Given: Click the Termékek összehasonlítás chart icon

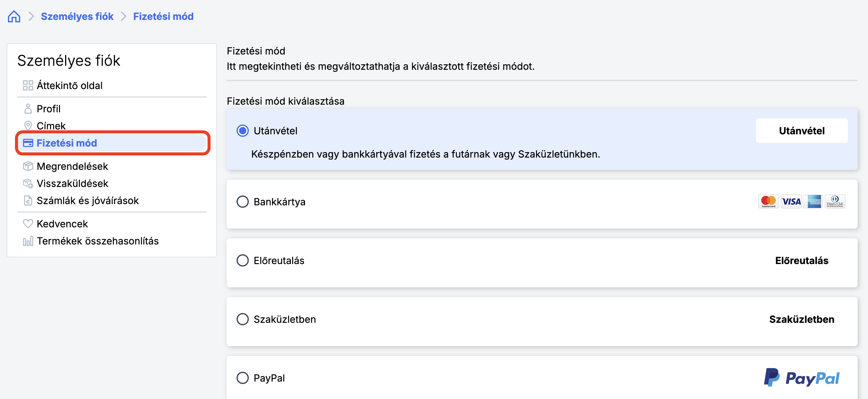Looking at the screenshot, I should tap(28, 241).
